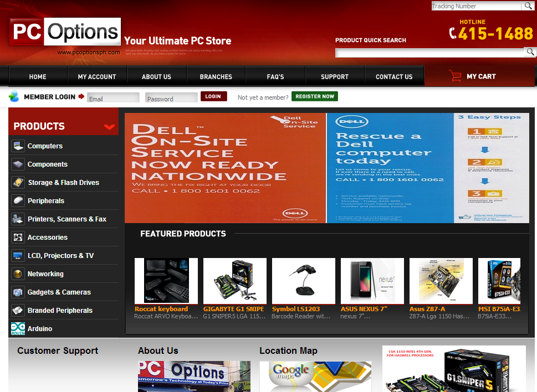Open the Peripherals category link
The image size is (537, 392).
pos(46,201)
